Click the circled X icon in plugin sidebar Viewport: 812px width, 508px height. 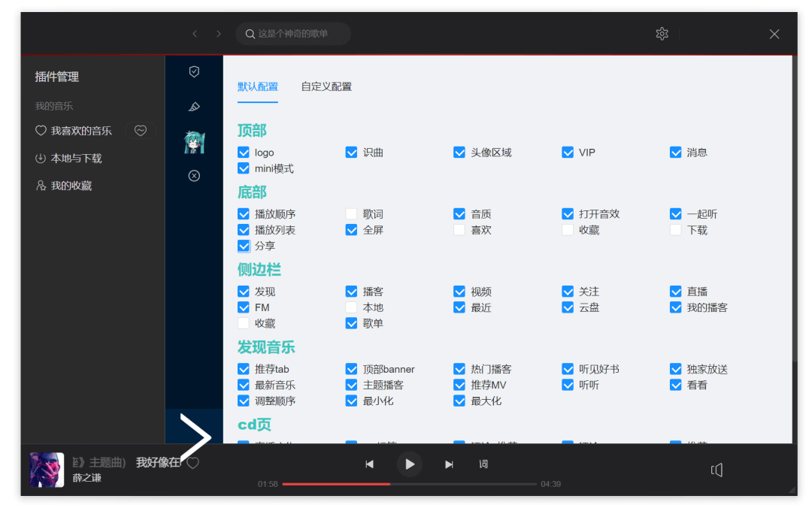[194, 176]
